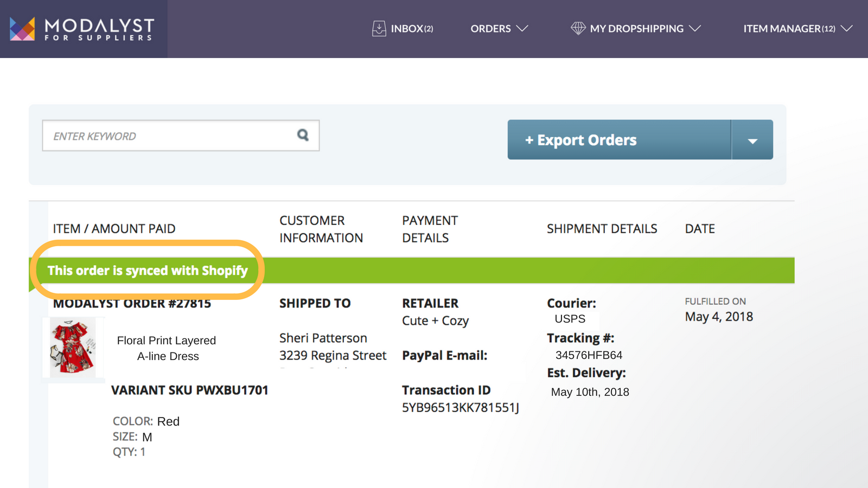Expand the Item Manager dropdown
This screenshot has width=868, height=488.
click(848, 28)
